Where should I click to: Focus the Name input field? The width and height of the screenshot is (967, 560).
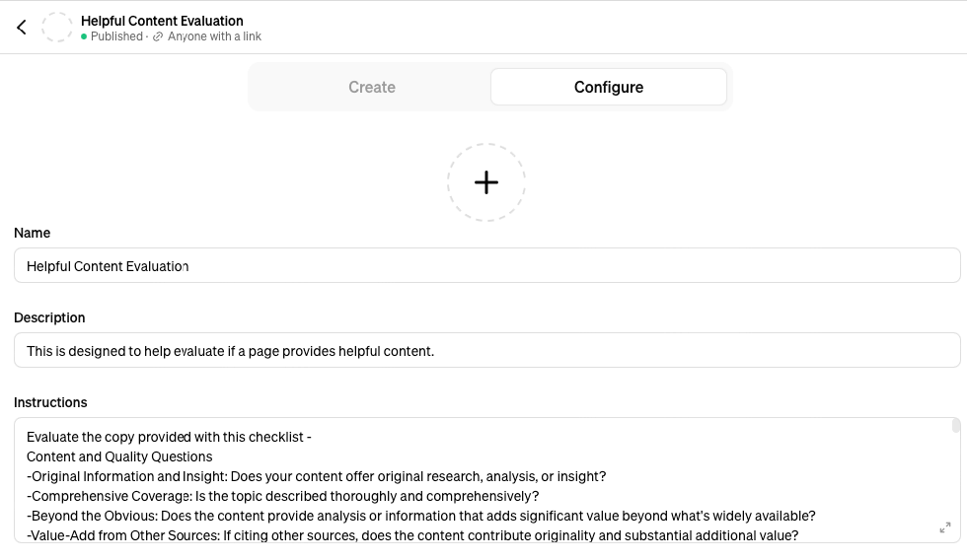pyautogui.click(x=486, y=266)
